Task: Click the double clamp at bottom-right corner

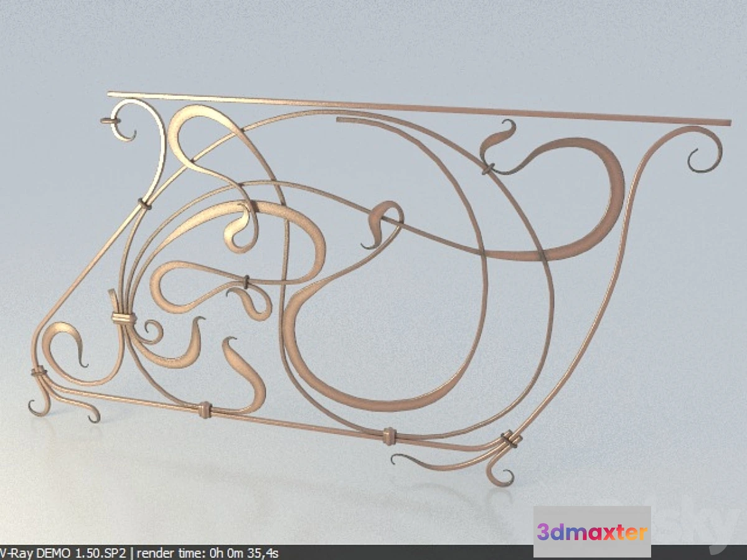Action: [x=511, y=439]
